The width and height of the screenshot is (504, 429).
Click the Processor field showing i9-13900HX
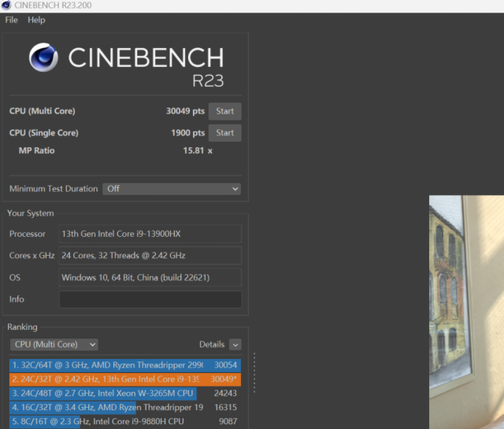pos(150,234)
